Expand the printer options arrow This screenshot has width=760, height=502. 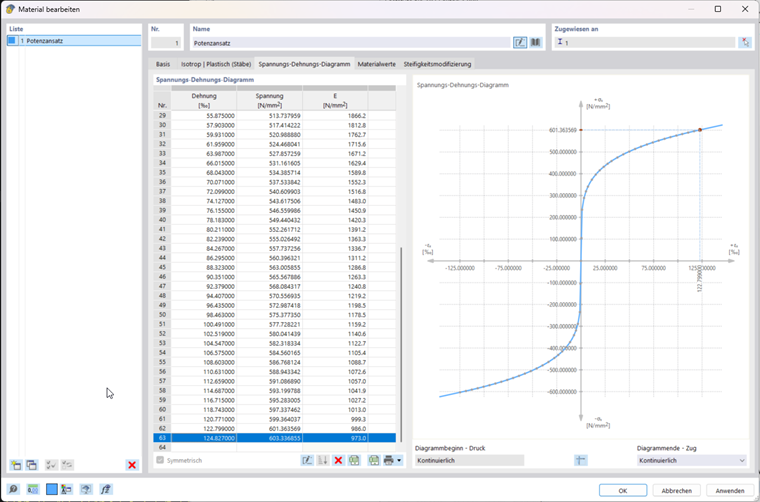[399, 460]
